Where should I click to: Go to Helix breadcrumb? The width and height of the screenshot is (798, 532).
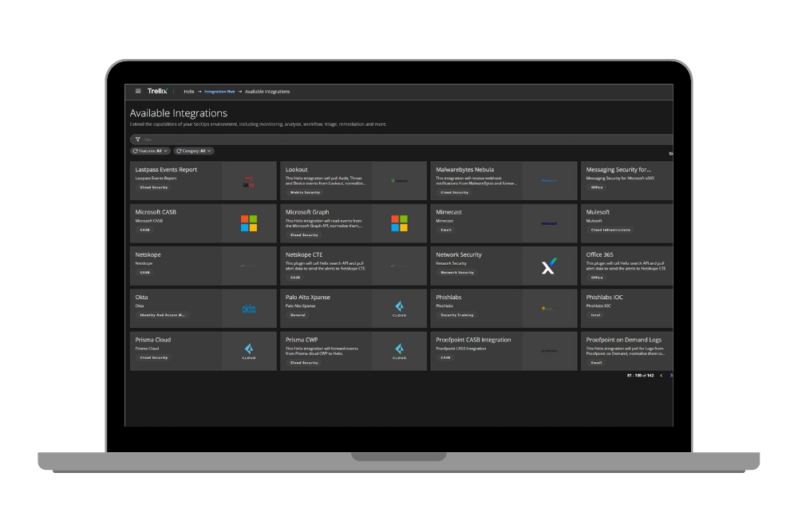(189, 92)
